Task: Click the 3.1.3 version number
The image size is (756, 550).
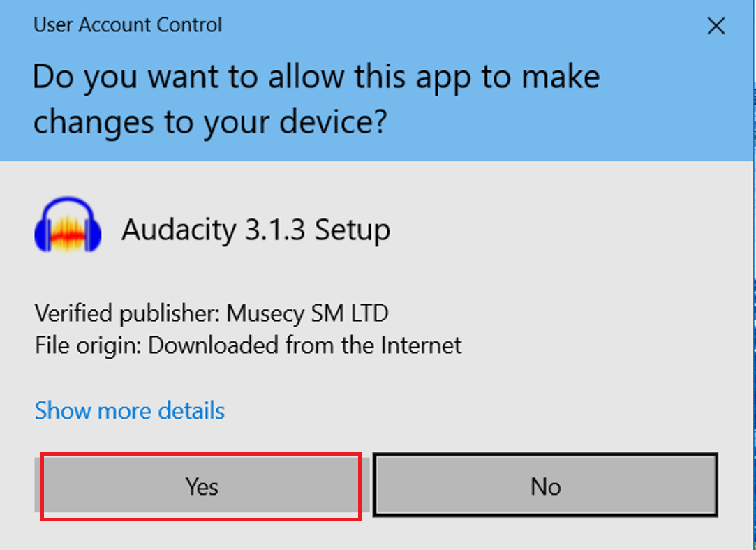Action: click(275, 230)
